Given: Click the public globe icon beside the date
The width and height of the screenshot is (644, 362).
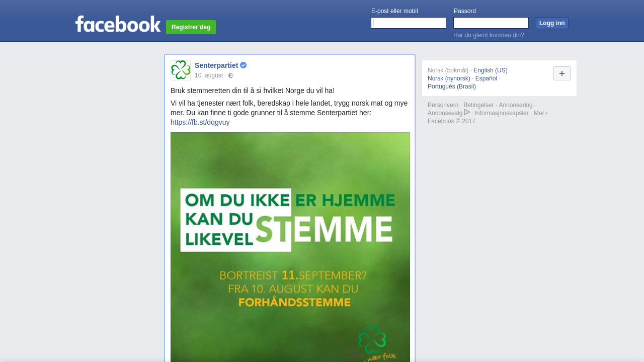Looking at the screenshot, I should tap(231, 75).
